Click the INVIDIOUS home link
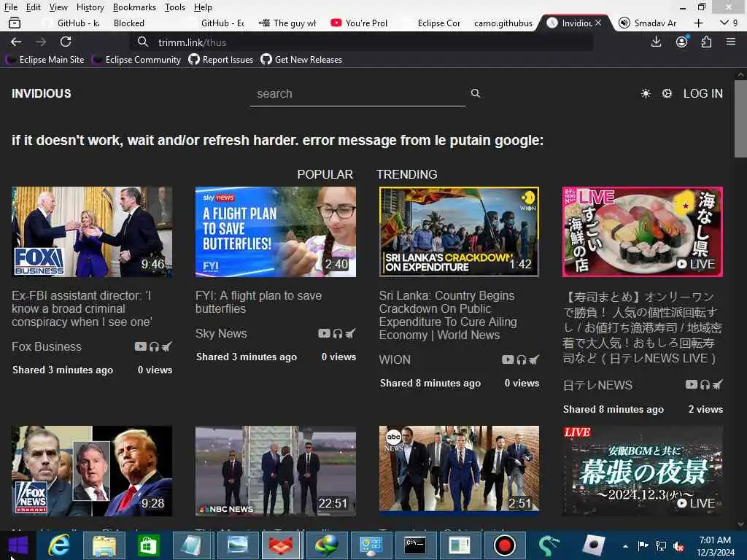 pos(42,93)
